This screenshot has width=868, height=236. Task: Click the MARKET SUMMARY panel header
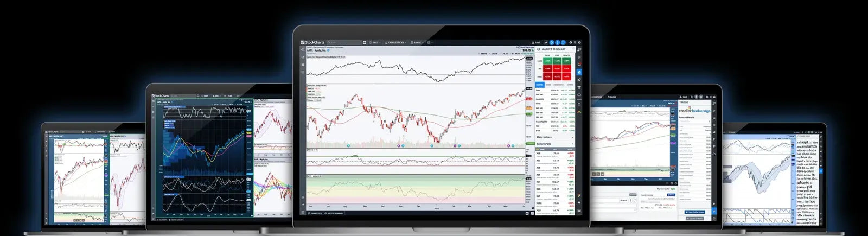point(554,49)
